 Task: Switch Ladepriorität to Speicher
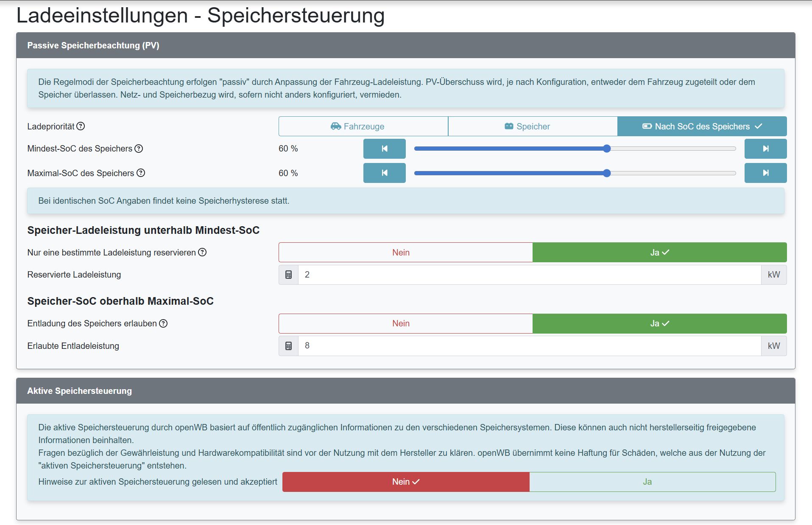pos(533,126)
